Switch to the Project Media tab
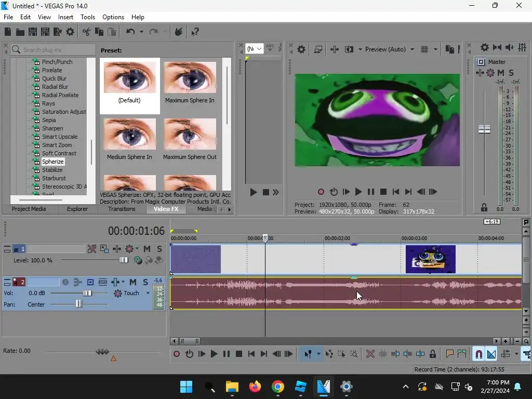 [29, 209]
